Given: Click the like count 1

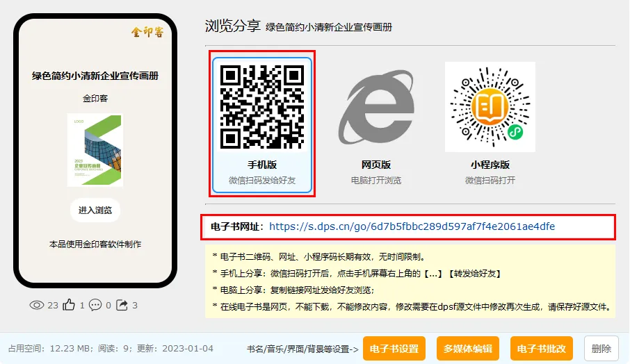Looking at the screenshot, I should coord(82,306).
